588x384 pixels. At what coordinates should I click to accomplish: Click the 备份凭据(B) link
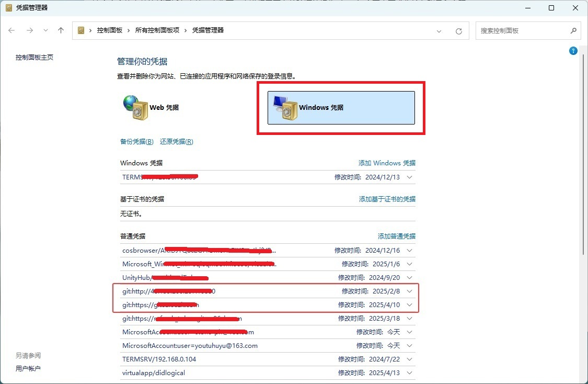[x=137, y=141]
